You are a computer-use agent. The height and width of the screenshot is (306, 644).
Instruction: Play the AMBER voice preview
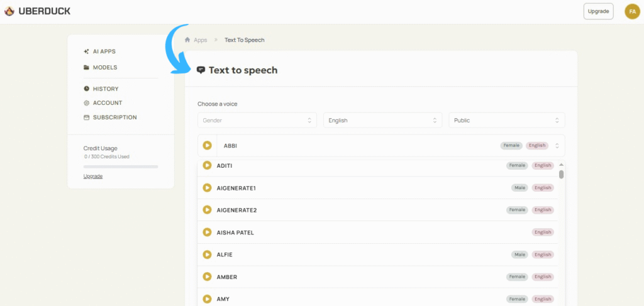tap(208, 276)
